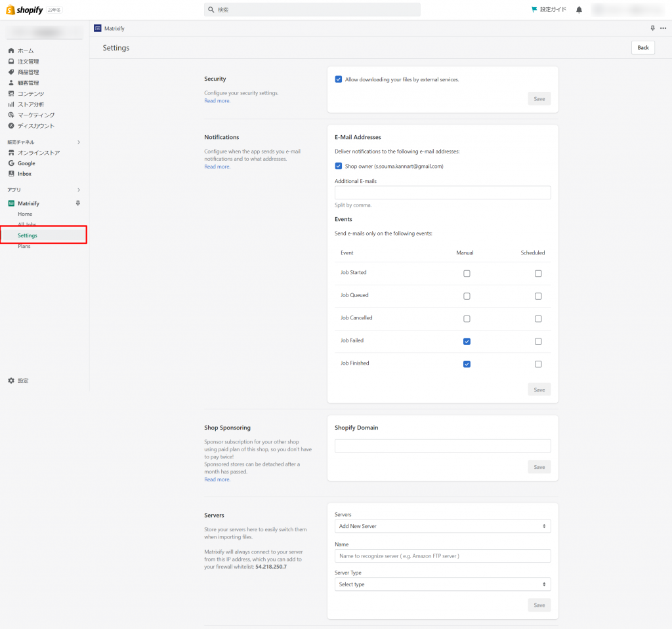Open 注文管理 in sidebar
Screen dimensions: 672x629
coord(28,61)
